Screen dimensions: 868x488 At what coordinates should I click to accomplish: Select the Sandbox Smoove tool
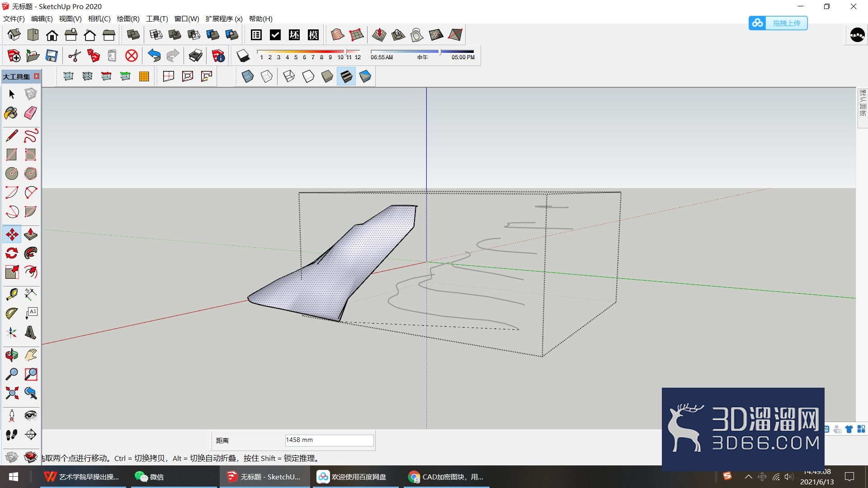(x=379, y=35)
